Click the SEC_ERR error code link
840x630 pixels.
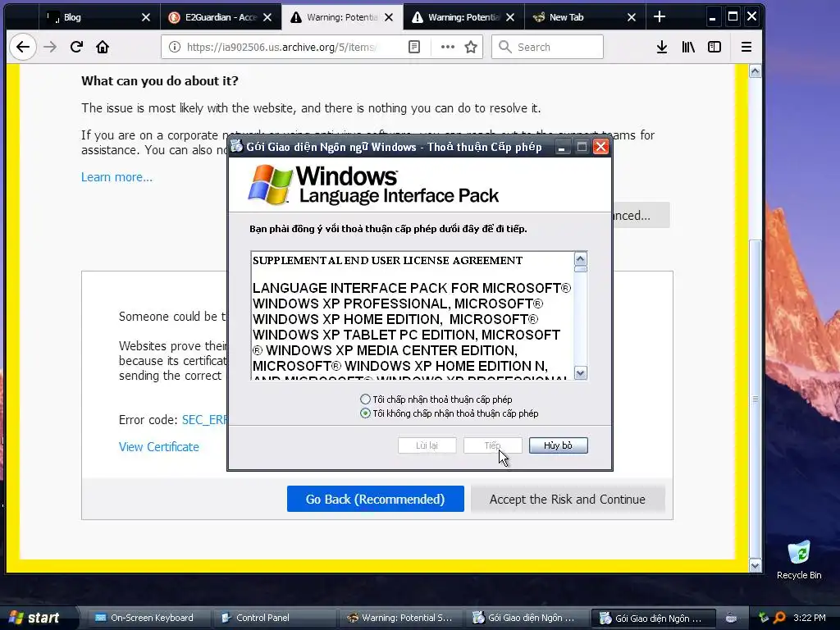click(204, 419)
